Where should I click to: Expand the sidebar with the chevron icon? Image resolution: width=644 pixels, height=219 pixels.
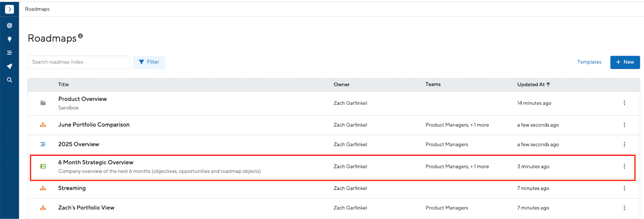(x=9, y=9)
